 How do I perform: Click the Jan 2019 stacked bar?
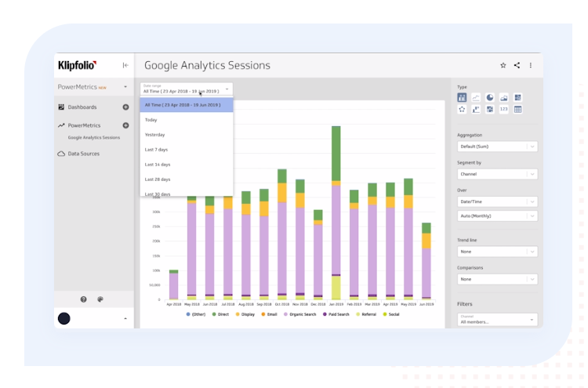point(336,213)
